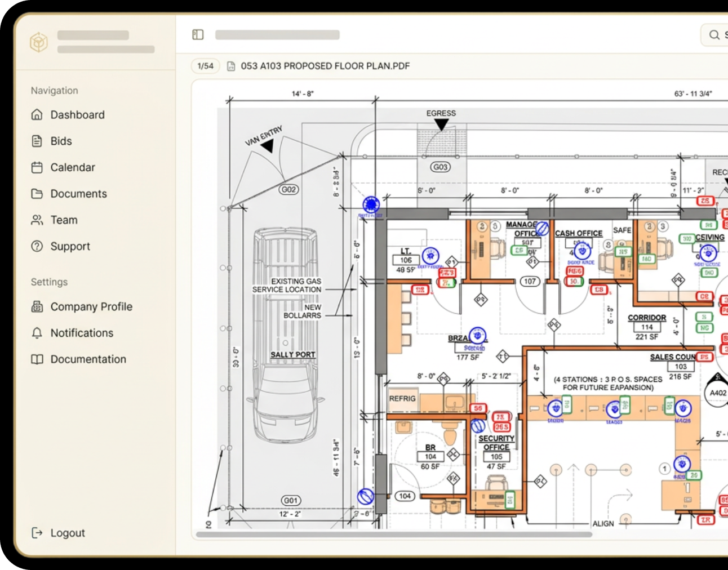This screenshot has width=728, height=570.
Task: Click the blue marker in Cash Office
Action: [582, 251]
